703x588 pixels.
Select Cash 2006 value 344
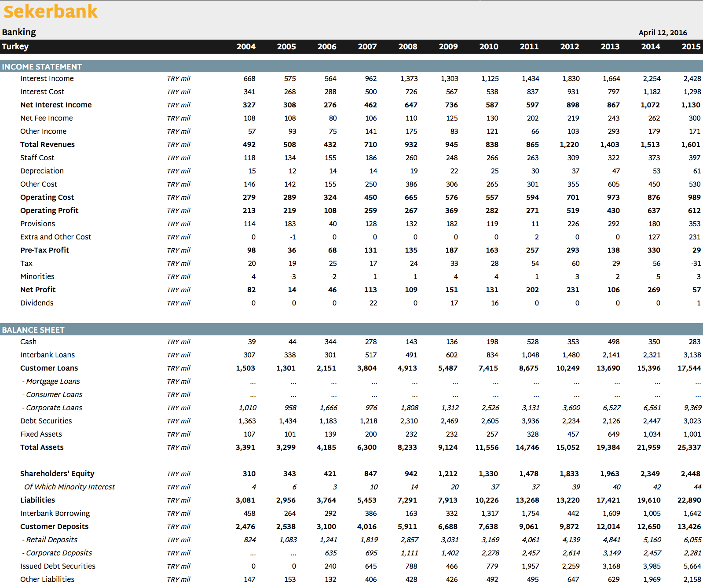tap(330, 342)
